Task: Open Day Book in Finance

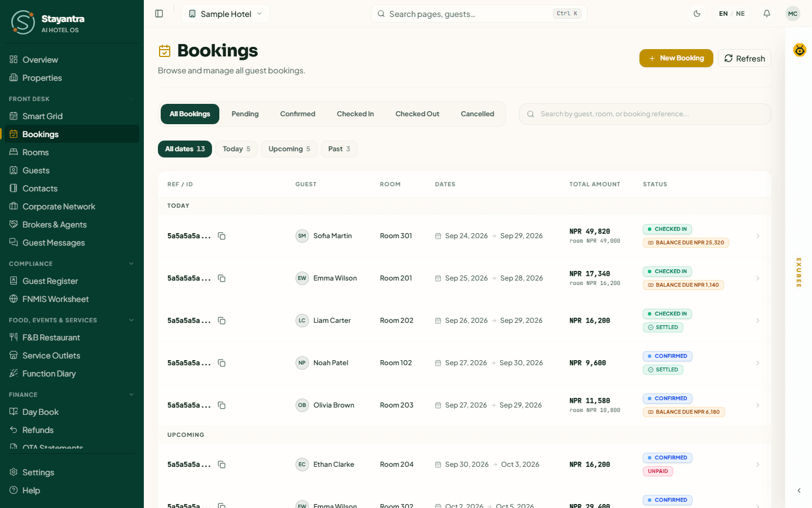Action: [x=72, y=412]
